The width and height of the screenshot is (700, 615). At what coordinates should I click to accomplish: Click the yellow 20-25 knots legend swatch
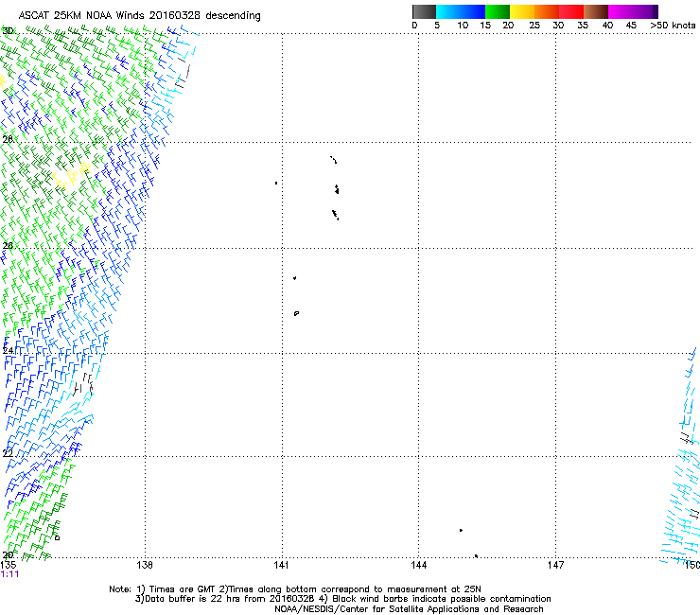point(522,11)
